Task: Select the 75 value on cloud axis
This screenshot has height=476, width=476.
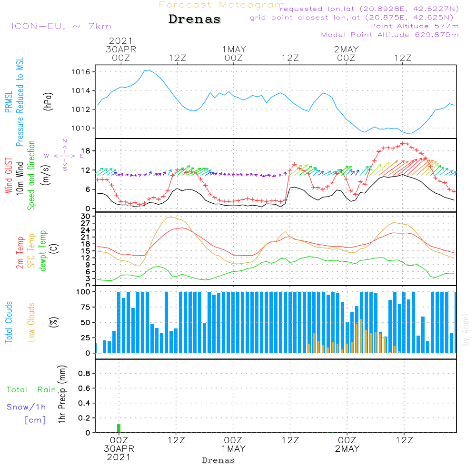Action: pos(86,307)
